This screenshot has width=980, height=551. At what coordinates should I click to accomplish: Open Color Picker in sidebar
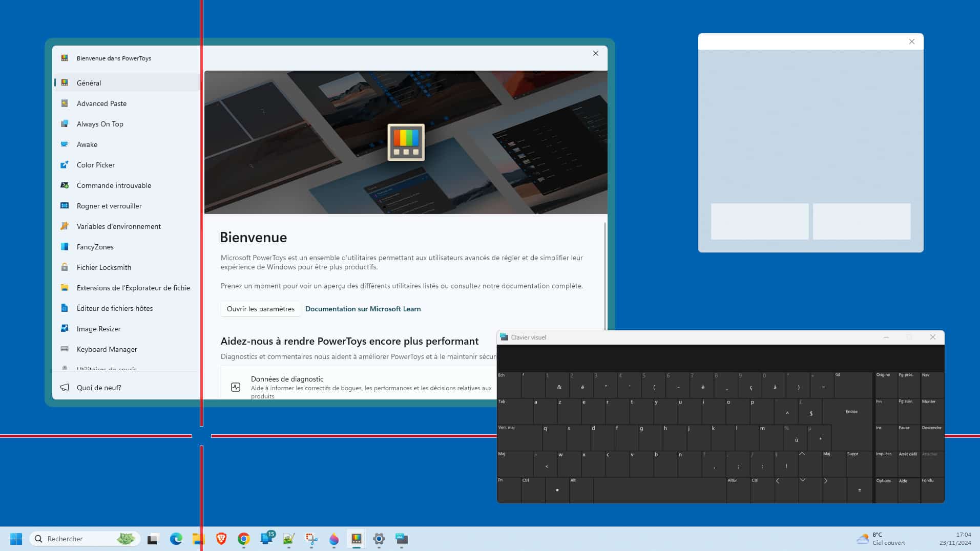click(x=126, y=164)
